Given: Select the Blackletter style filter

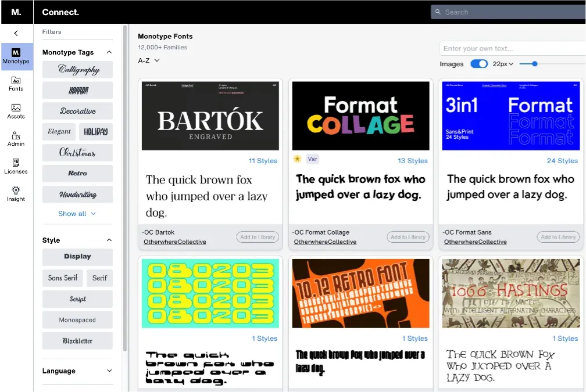Looking at the screenshot, I should click(x=77, y=341).
